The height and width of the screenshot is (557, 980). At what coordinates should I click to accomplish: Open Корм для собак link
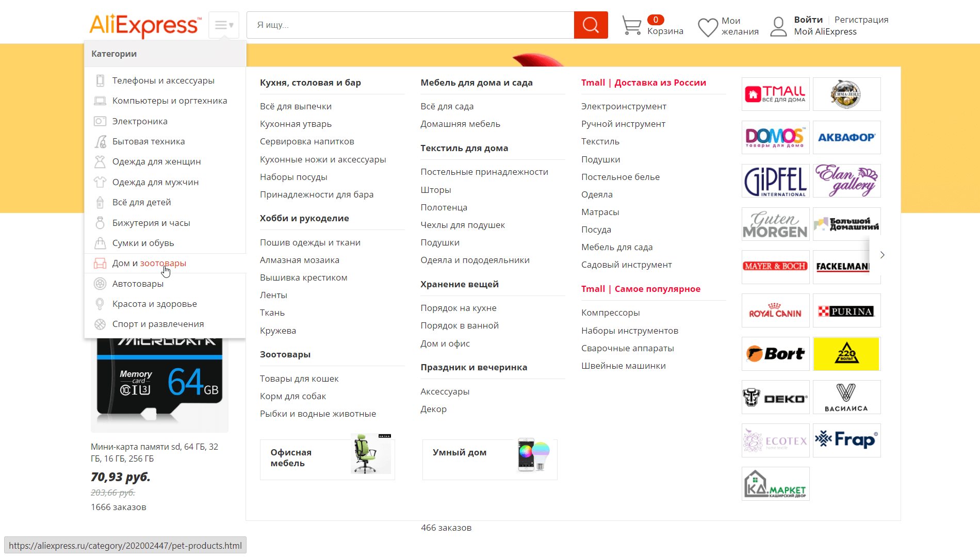(x=293, y=396)
